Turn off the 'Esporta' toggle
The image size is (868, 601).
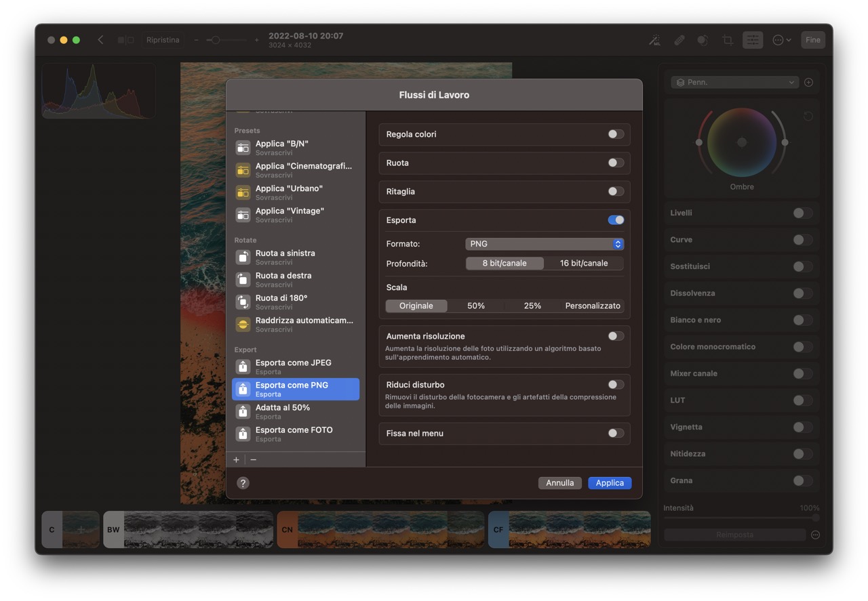(615, 220)
